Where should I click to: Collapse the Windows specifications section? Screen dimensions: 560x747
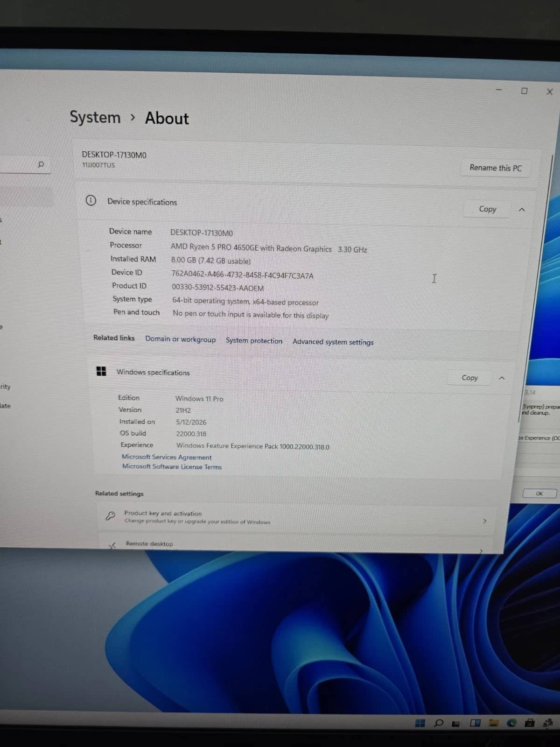[502, 378]
